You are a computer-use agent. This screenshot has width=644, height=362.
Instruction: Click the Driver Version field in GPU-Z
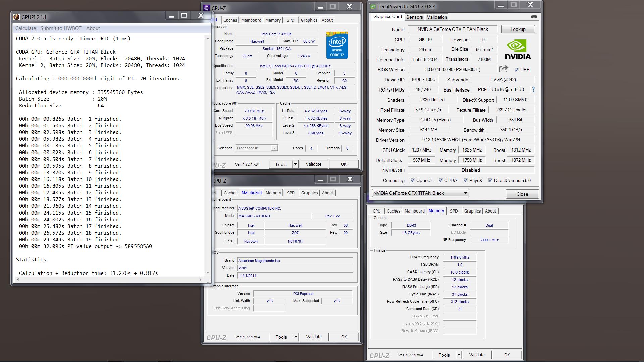(x=471, y=140)
